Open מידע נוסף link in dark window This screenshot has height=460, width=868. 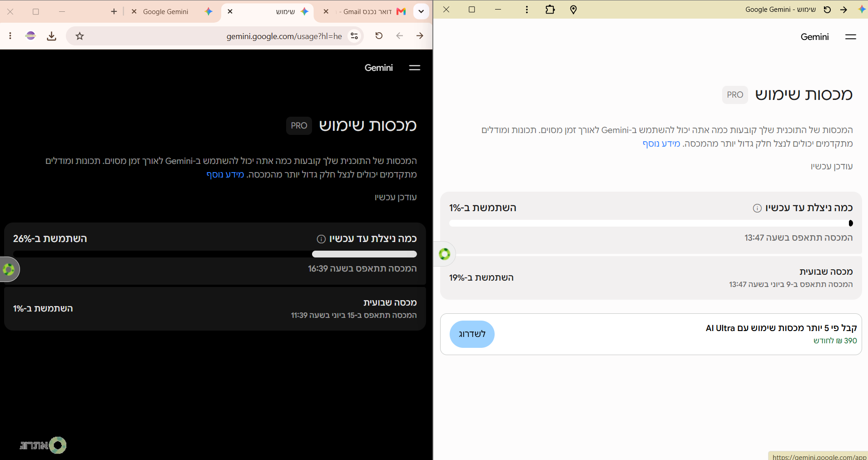225,174
